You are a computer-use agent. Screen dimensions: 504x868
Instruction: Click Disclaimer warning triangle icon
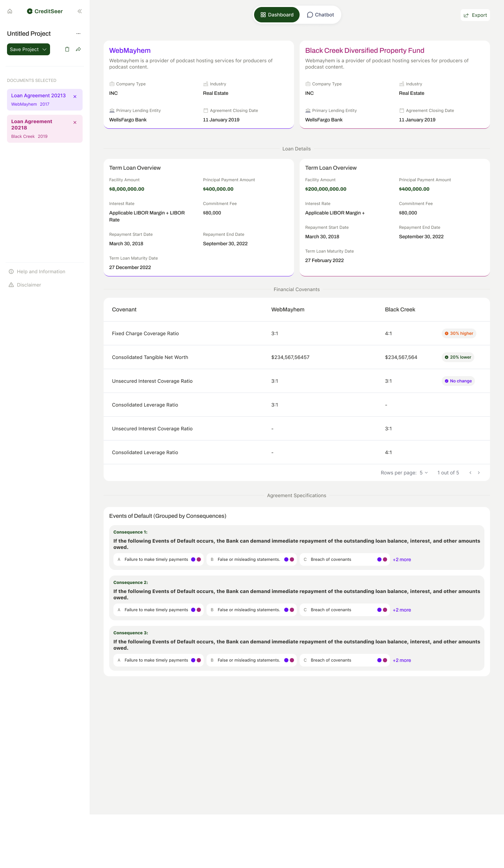[x=11, y=285]
